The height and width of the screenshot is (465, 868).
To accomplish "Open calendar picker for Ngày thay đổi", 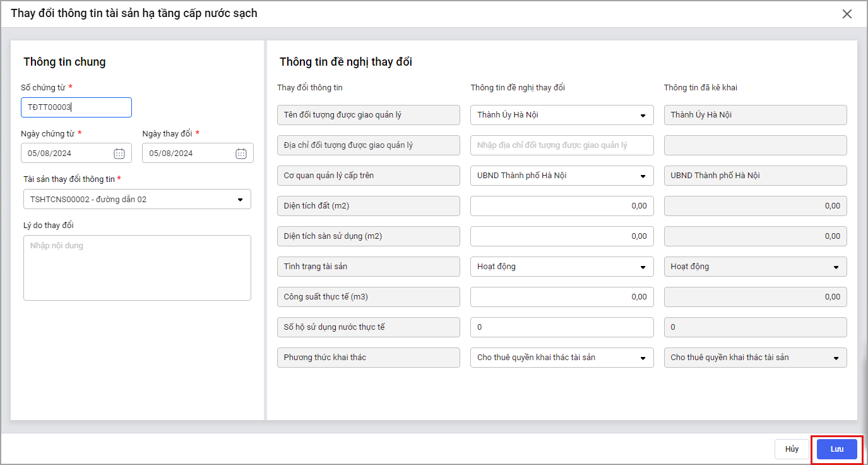I will click(241, 154).
